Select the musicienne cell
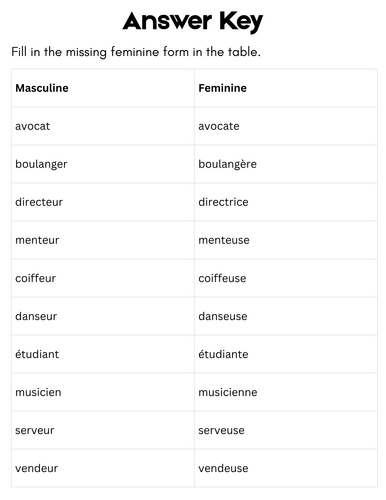Viewport: 386px width, 500px height. pos(286,392)
